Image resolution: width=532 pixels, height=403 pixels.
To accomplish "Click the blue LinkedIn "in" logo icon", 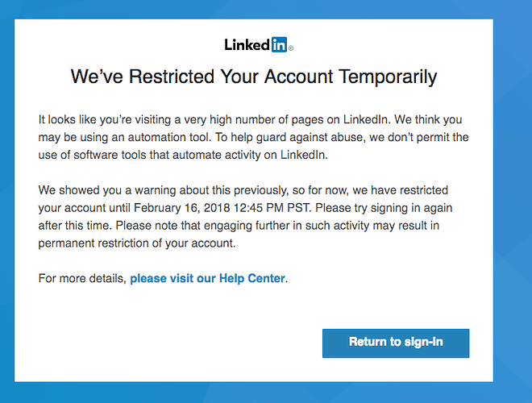I will (x=279, y=44).
